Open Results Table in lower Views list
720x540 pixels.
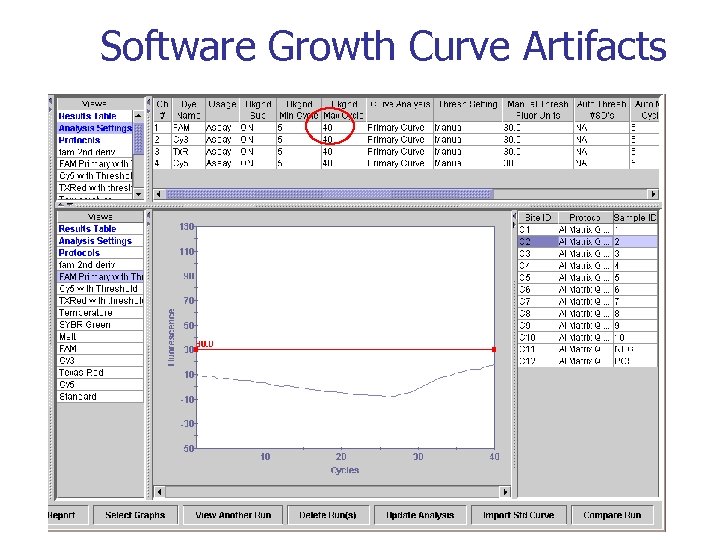(x=100, y=229)
